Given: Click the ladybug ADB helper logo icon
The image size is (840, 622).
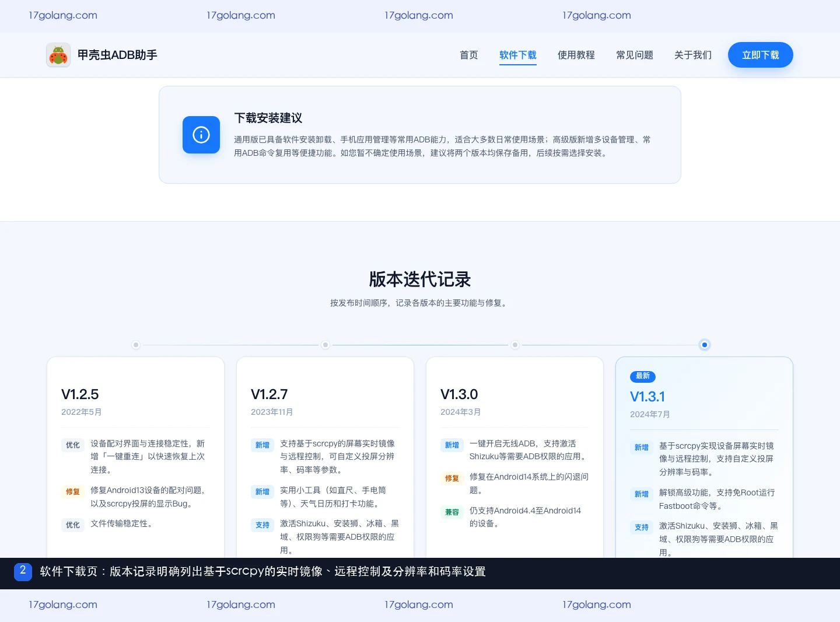Looking at the screenshot, I should [58, 55].
